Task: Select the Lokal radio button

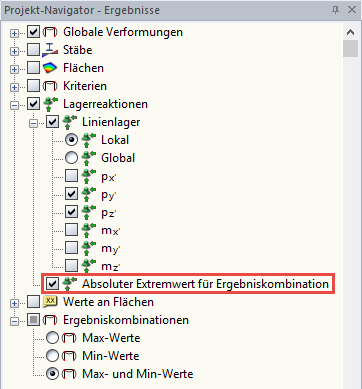Action: pos(71,140)
